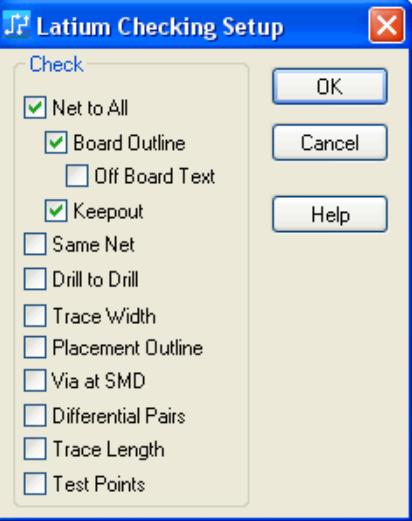Image resolution: width=412 pixels, height=521 pixels.
Task: Uncheck the Net to All checkbox
Action: 35,107
